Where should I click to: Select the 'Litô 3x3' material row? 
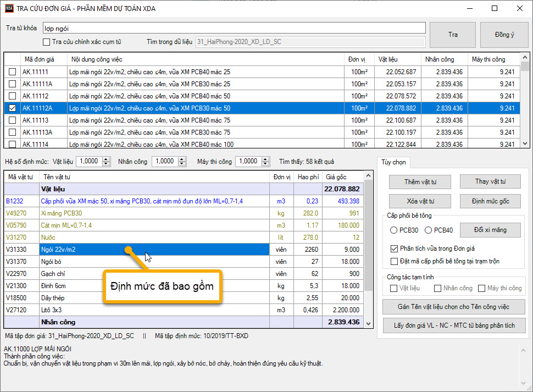tap(184, 310)
